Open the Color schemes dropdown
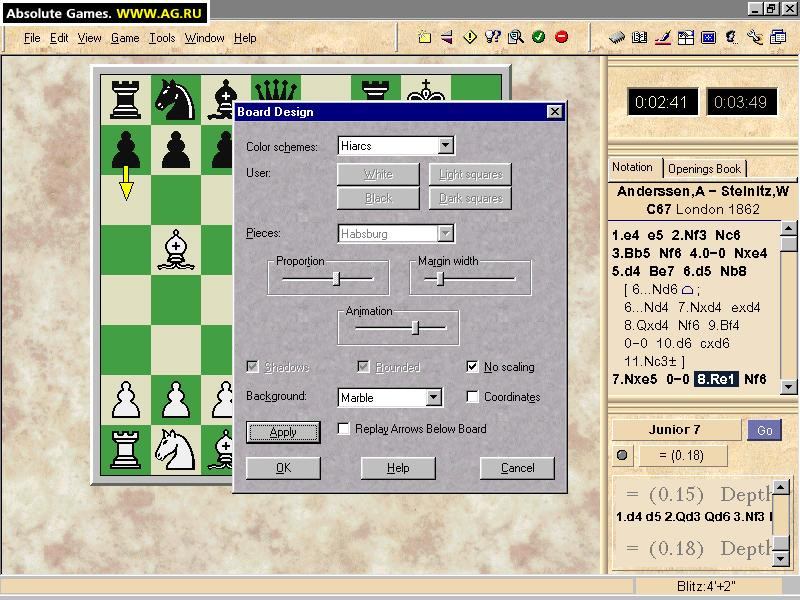The image size is (800, 600). [446, 146]
